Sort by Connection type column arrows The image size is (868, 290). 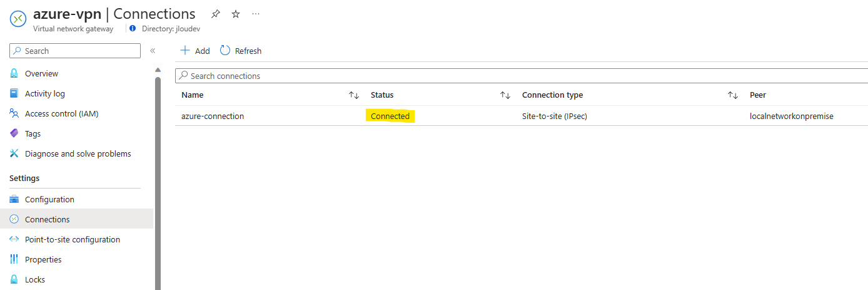[733, 95]
